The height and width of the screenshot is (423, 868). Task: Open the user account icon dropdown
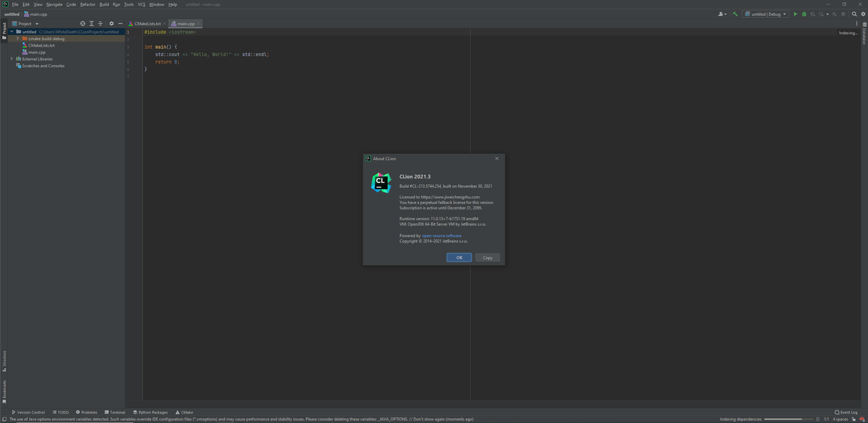coord(722,14)
